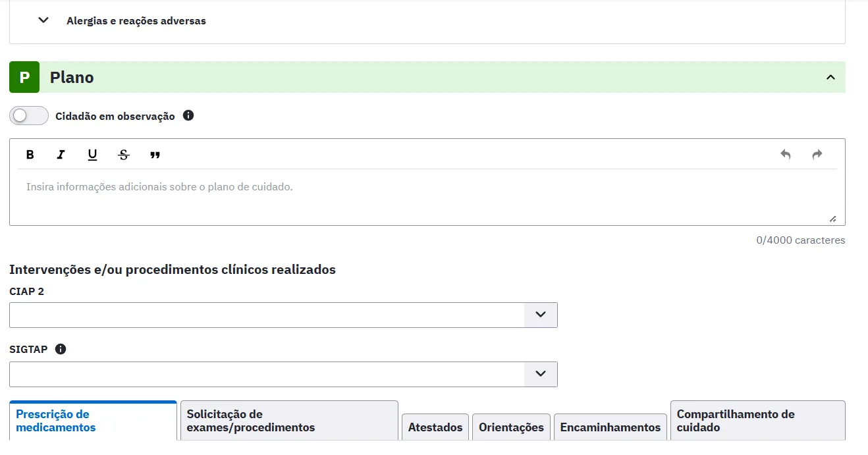Click the 0/4000 caracteres counter

[x=801, y=240]
